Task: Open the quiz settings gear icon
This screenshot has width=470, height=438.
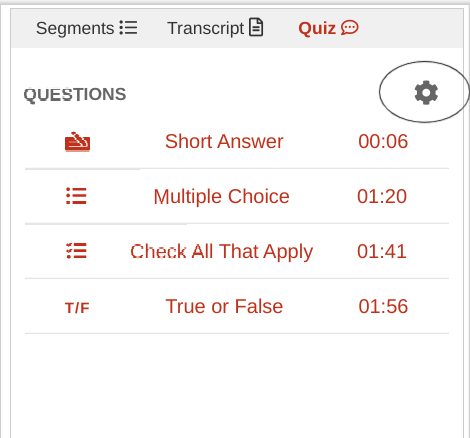Action: pyautogui.click(x=426, y=92)
